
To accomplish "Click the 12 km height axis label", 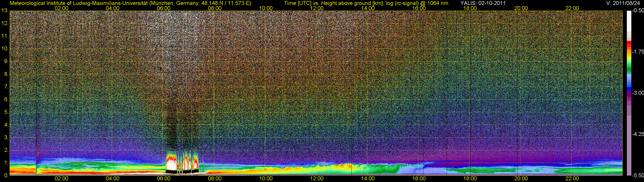I will [5, 23].
